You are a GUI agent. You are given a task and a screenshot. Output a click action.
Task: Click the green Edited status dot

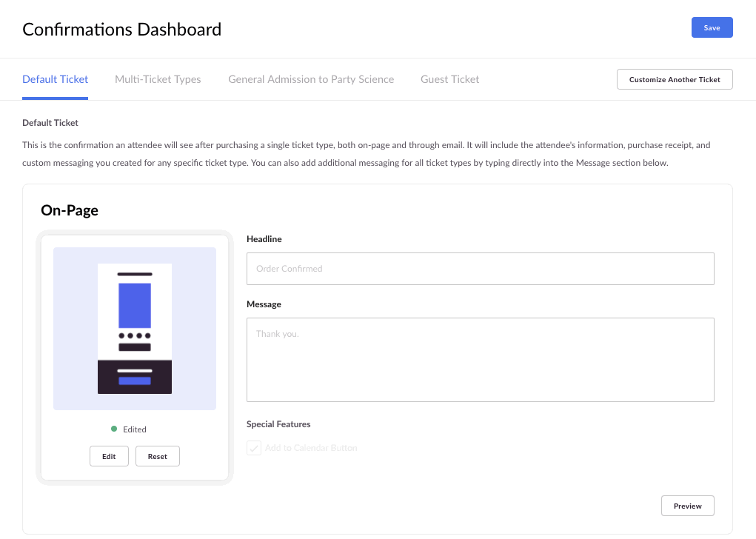[114, 429]
